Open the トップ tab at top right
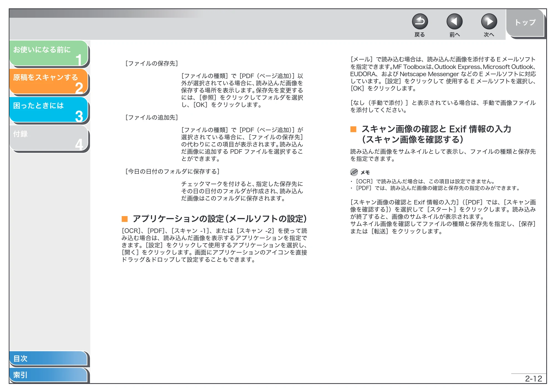554x392 pixels. click(x=525, y=23)
